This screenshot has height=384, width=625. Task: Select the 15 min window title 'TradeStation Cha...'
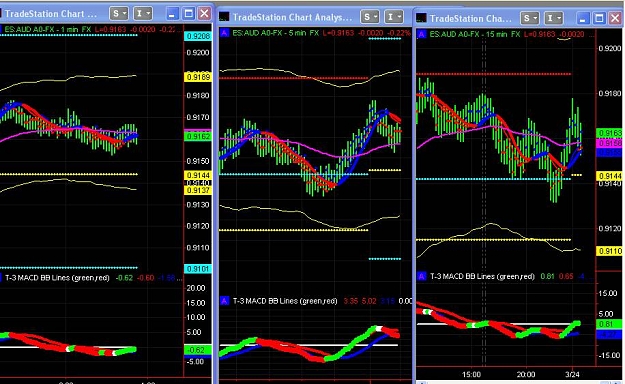click(470, 18)
